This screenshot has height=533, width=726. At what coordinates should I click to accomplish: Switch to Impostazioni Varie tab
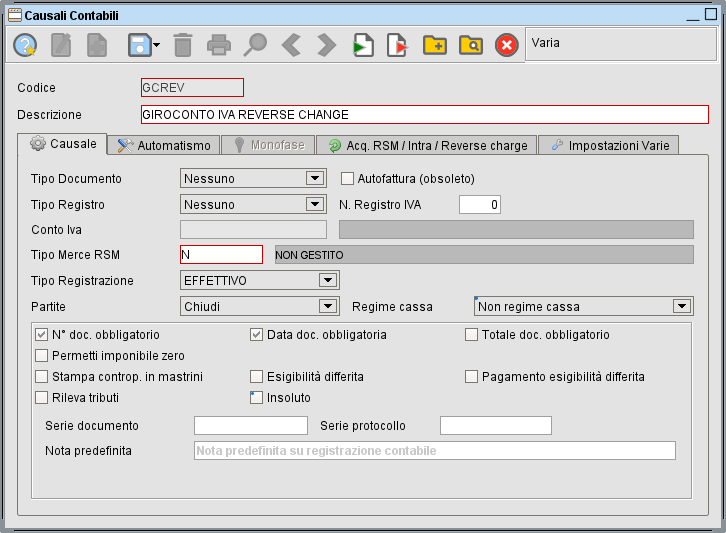click(608, 145)
